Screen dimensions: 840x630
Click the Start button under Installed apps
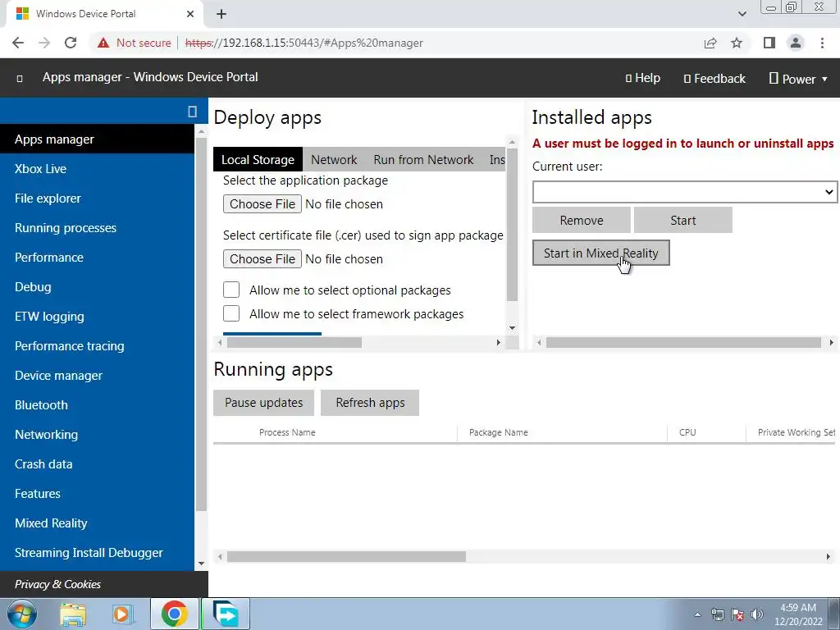tap(683, 220)
